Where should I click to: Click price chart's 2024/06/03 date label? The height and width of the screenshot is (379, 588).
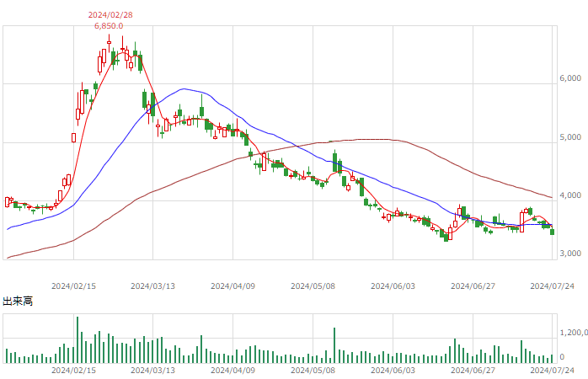pyautogui.click(x=393, y=286)
